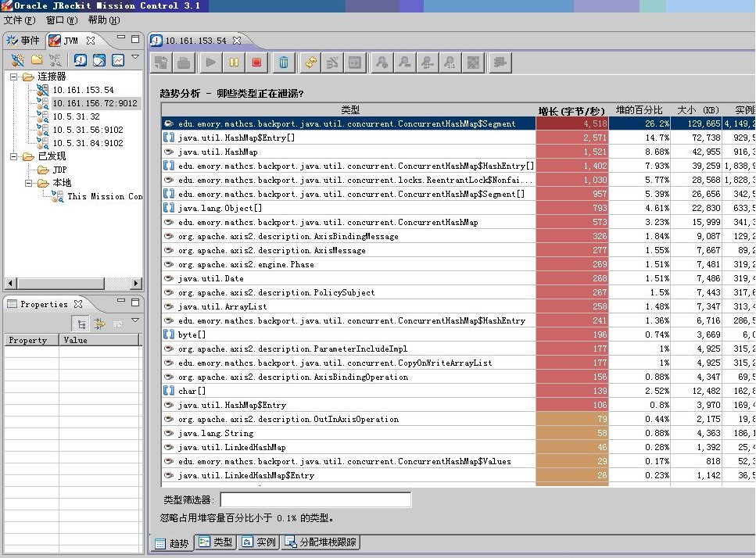Click the zoom-to-selection magnifier icon

click(x=427, y=63)
